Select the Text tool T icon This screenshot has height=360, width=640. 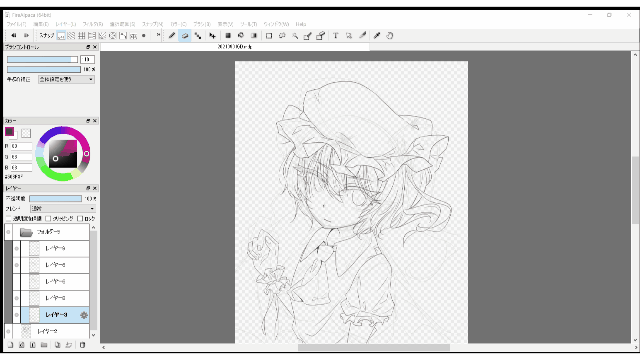(336, 36)
